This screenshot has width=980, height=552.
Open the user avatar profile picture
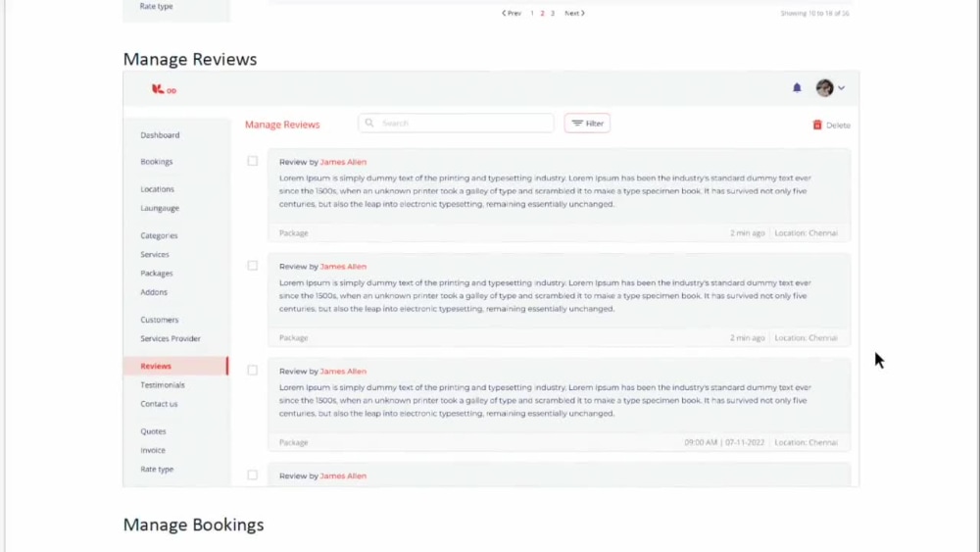(x=824, y=87)
